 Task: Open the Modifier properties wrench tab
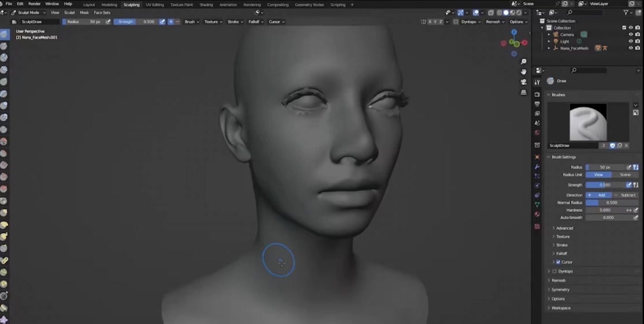pos(537,167)
